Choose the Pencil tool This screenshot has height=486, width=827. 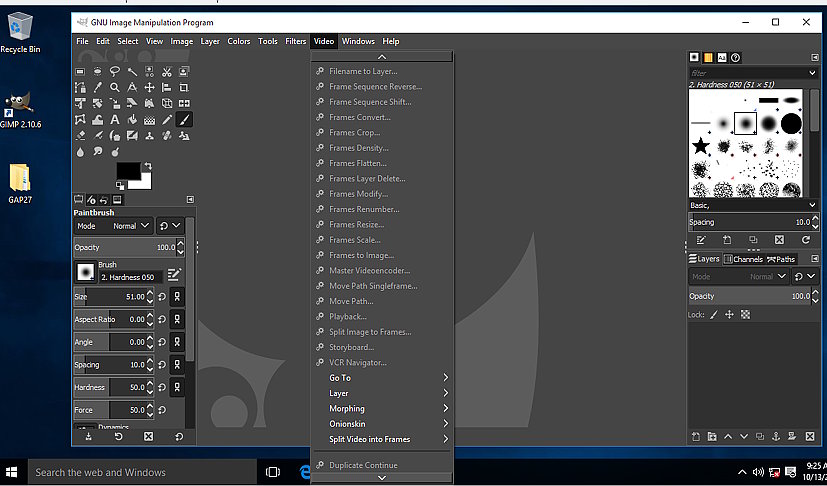[167, 119]
